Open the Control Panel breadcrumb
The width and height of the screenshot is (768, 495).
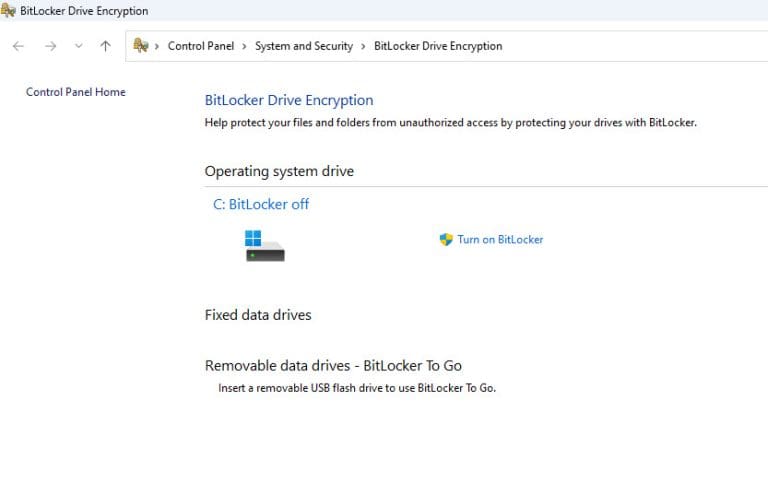(x=201, y=46)
